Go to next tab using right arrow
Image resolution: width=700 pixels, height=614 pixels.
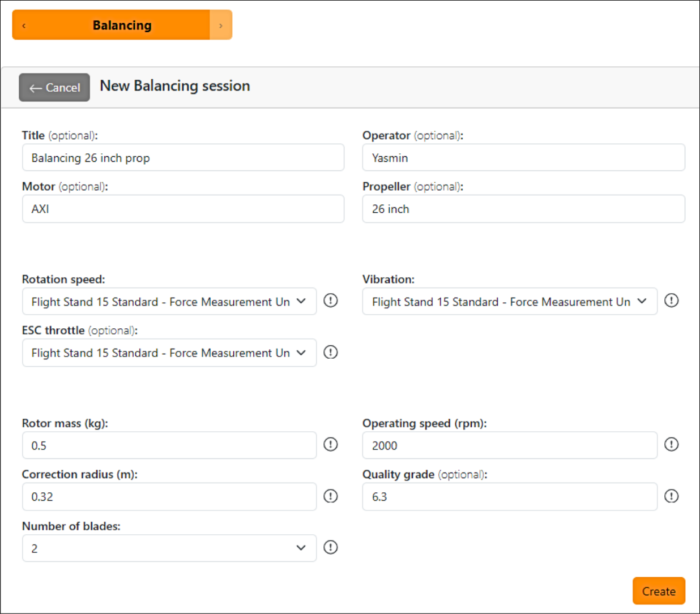(x=221, y=25)
